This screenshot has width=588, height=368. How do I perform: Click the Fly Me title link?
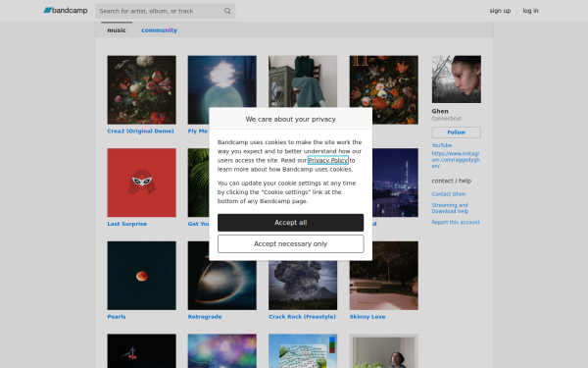[x=198, y=131]
